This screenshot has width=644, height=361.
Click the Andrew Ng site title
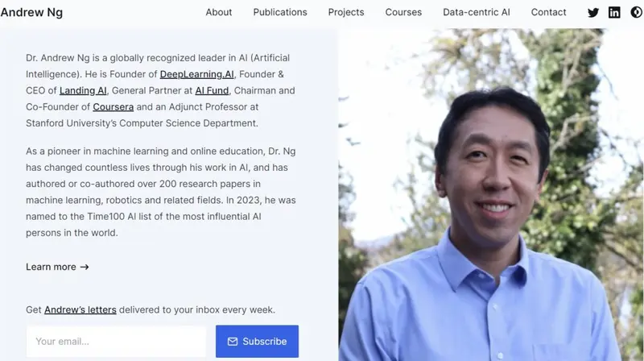31,12
